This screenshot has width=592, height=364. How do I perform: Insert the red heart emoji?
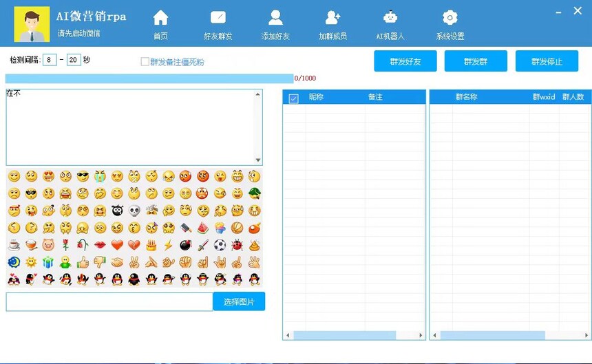(117, 245)
